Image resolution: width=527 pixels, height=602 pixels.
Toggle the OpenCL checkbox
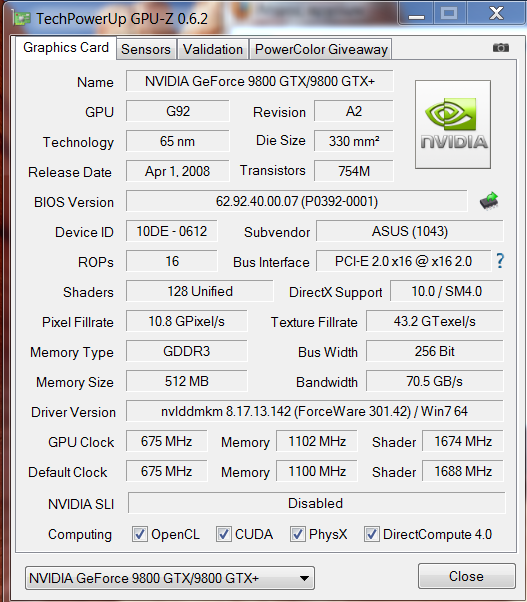[140, 534]
